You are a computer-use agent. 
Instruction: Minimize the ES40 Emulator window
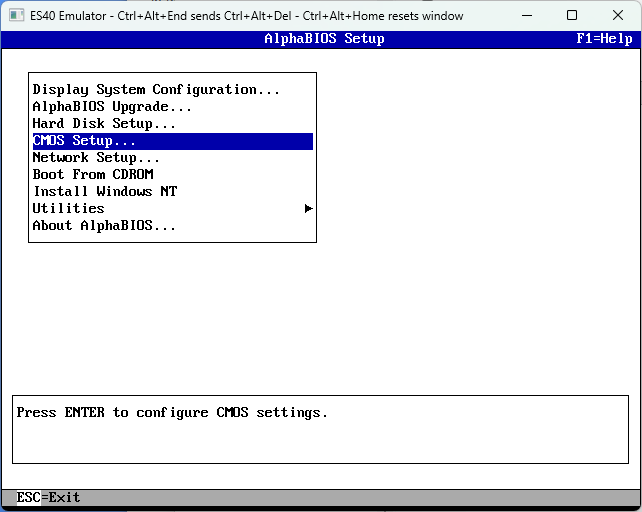(x=527, y=16)
